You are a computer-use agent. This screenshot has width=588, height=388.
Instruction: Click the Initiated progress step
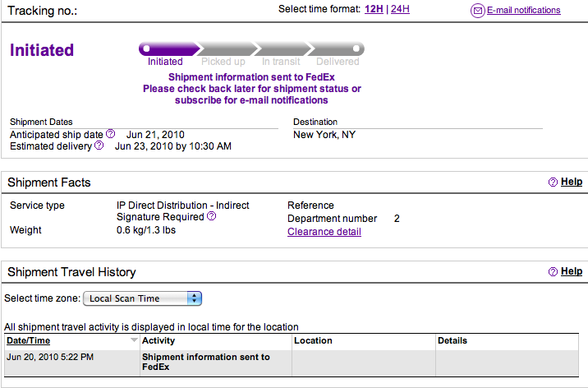pos(166,49)
